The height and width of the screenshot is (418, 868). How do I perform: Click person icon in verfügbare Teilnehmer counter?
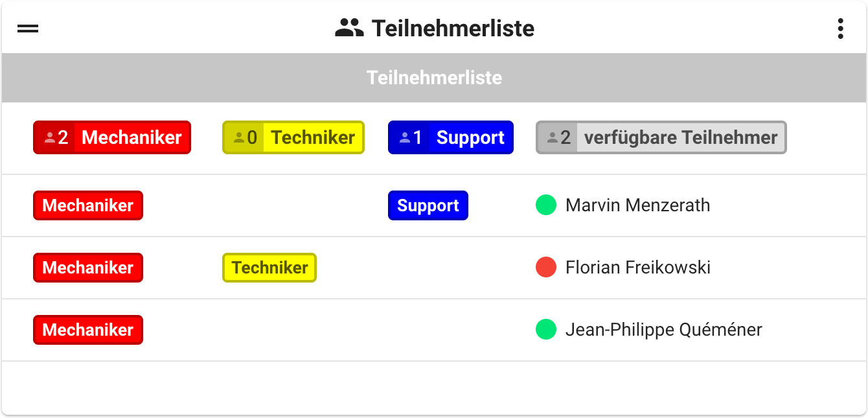(x=553, y=137)
